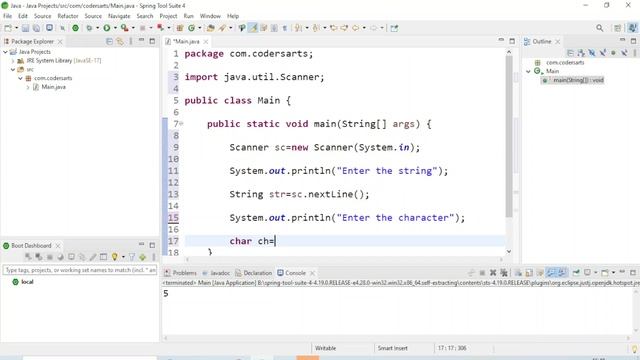Toggle Hide Non-Public Members green dot
640x360 pixels.
tap(613, 53)
